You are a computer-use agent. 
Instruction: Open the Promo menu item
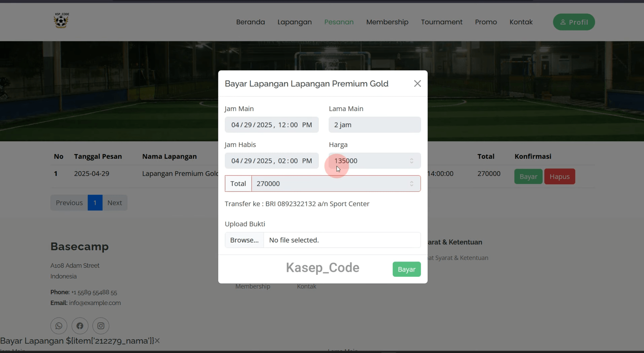[486, 22]
